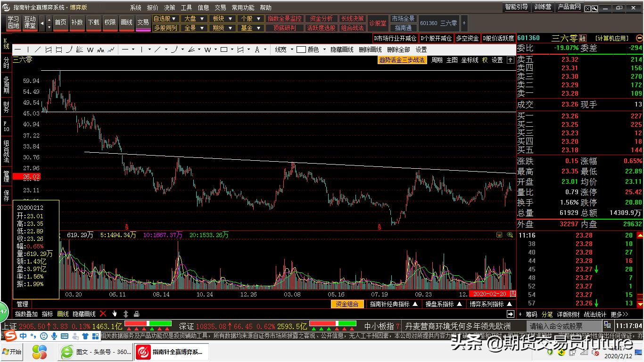Toggle the 趋势活金三步战法 strategy button

[402, 60]
